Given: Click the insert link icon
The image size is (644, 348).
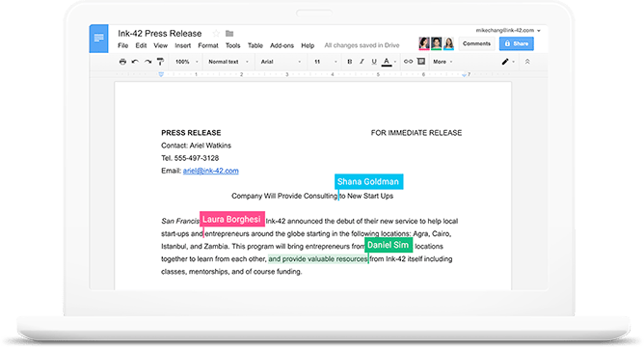Looking at the screenshot, I should point(408,62).
